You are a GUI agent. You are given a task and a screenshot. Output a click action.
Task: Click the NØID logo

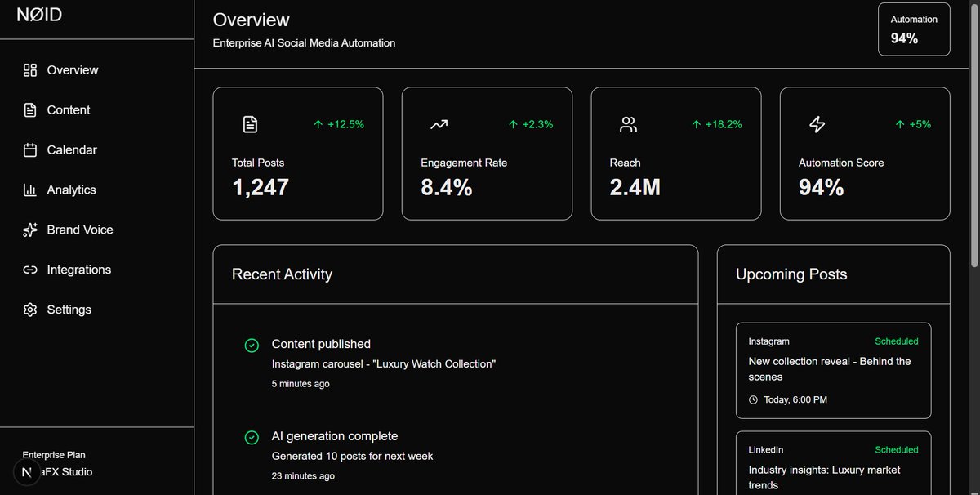click(x=39, y=16)
